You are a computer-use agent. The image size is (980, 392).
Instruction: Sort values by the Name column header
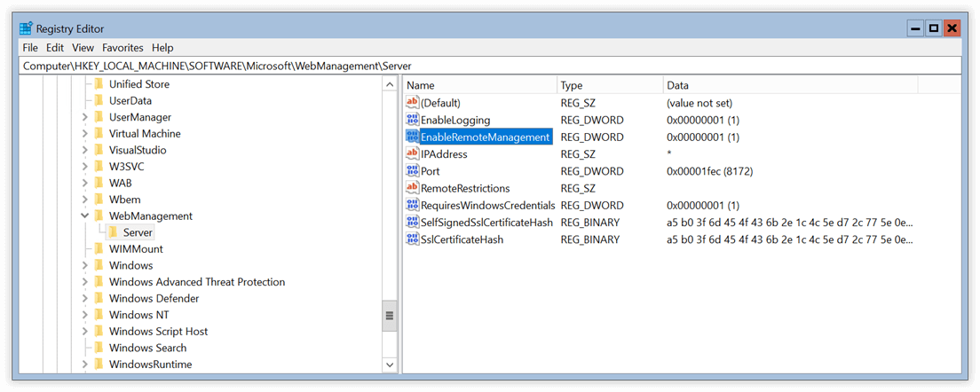tap(480, 85)
